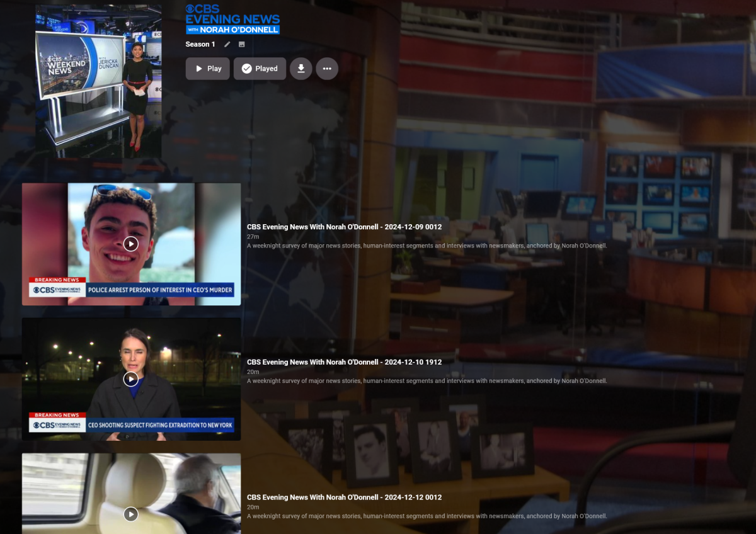Click the car interior episode thumbnail
756x534 pixels.
[131, 494]
